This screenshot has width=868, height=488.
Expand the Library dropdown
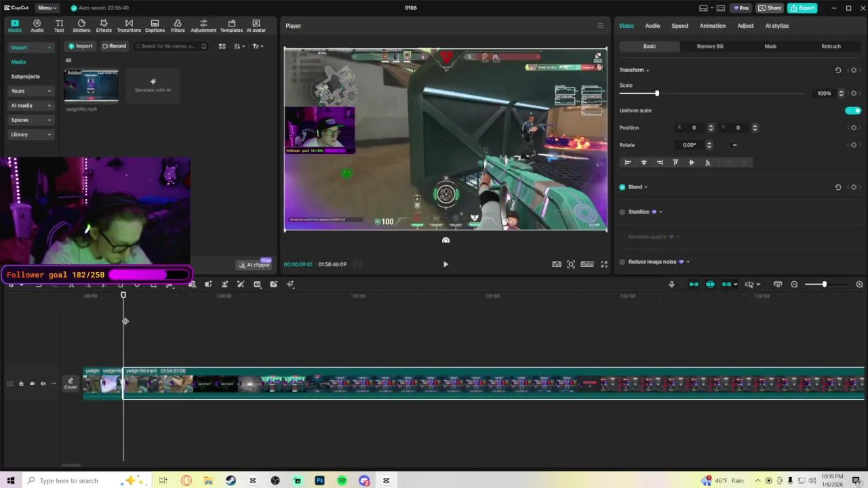(x=49, y=135)
